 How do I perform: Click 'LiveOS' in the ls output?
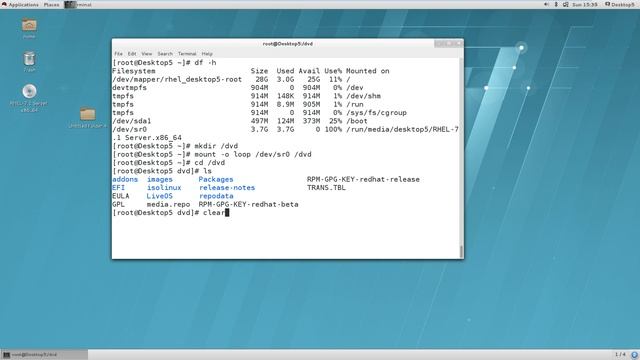click(160, 196)
